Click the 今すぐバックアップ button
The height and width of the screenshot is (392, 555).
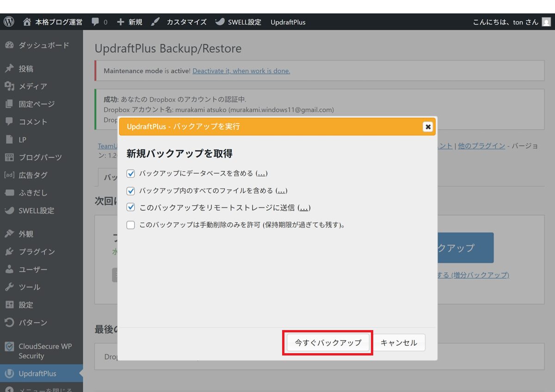click(x=328, y=343)
